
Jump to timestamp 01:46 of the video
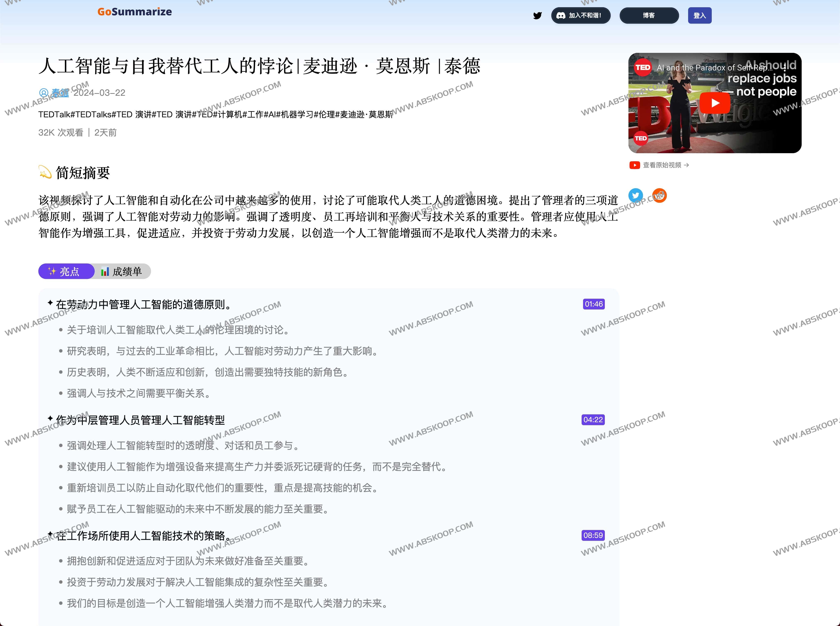click(593, 304)
